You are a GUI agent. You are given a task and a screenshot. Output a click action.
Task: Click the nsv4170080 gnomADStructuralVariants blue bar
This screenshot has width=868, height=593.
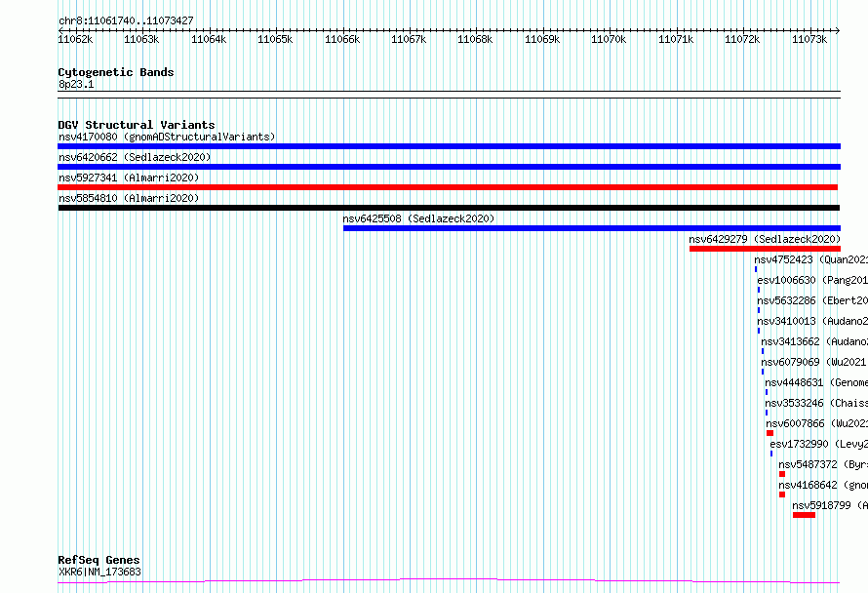pos(449,146)
